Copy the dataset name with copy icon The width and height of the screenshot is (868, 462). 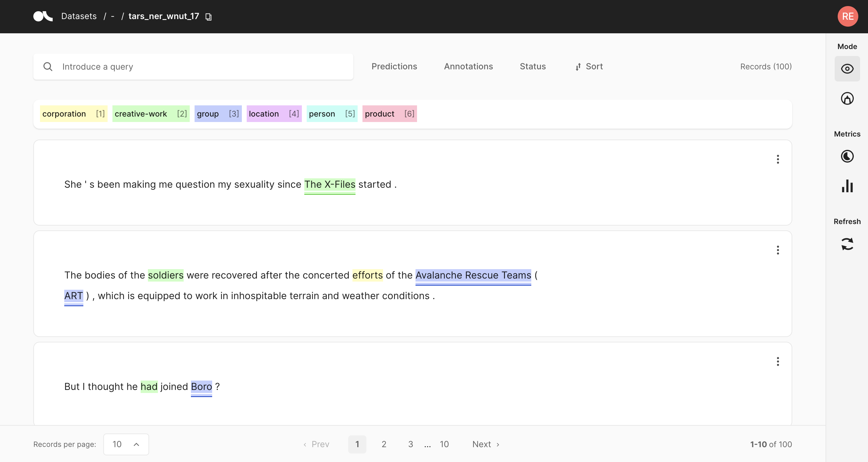[x=209, y=16]
